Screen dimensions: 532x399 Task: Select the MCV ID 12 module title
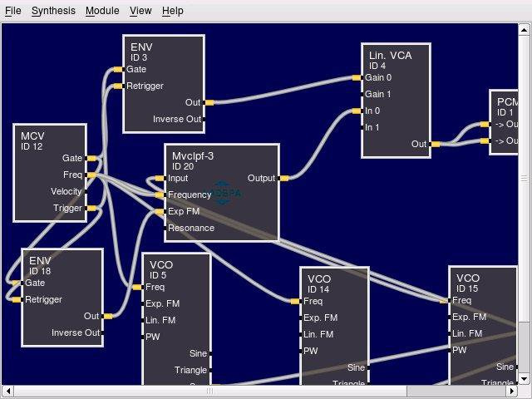click(32, 140)
